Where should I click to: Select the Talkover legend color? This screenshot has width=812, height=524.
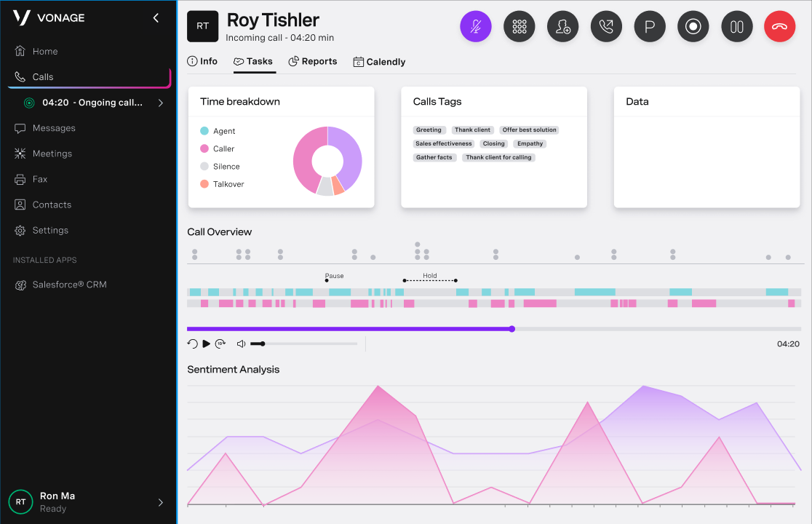204,184
